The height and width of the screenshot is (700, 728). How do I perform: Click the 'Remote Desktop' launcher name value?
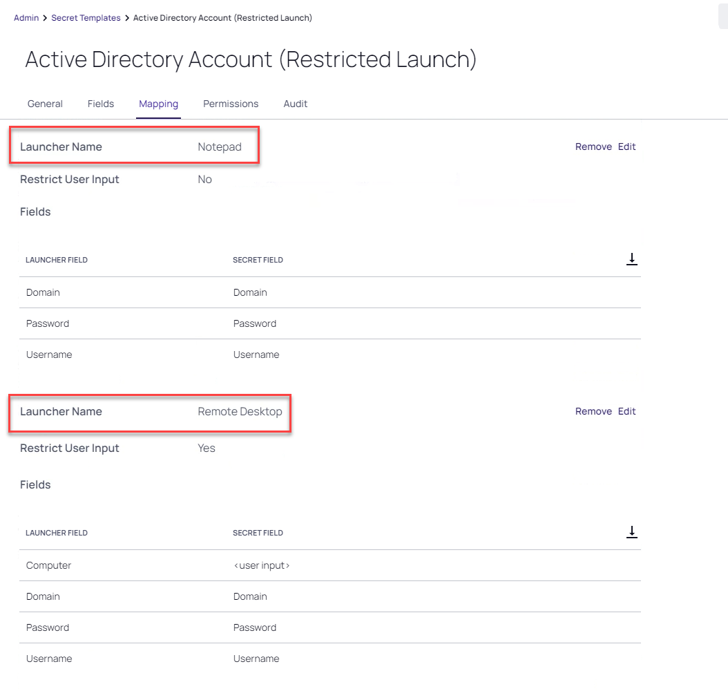(x=240, y=412)
